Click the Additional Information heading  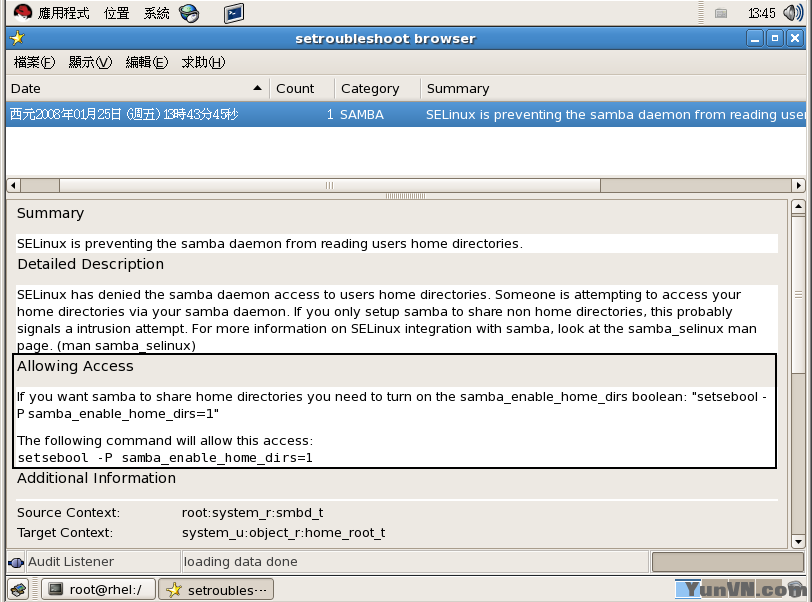[96, 478]
